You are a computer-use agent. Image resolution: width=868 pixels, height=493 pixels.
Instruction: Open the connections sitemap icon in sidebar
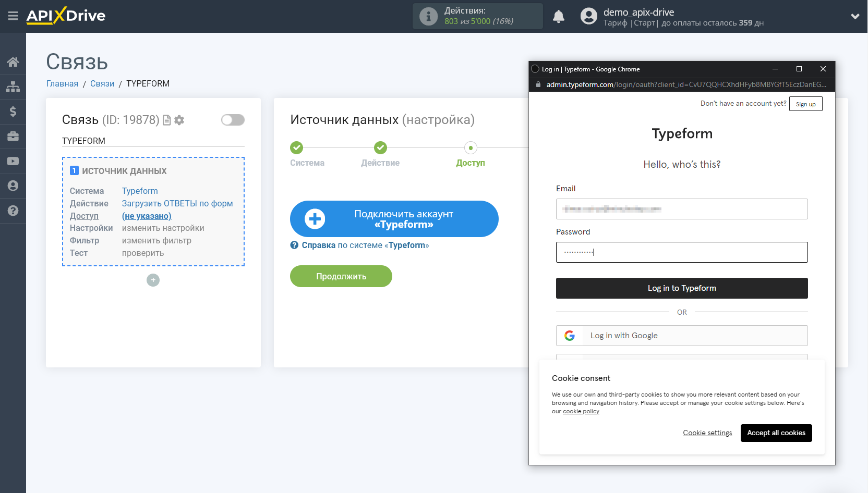pyautogui.click(x=13, y=87)
